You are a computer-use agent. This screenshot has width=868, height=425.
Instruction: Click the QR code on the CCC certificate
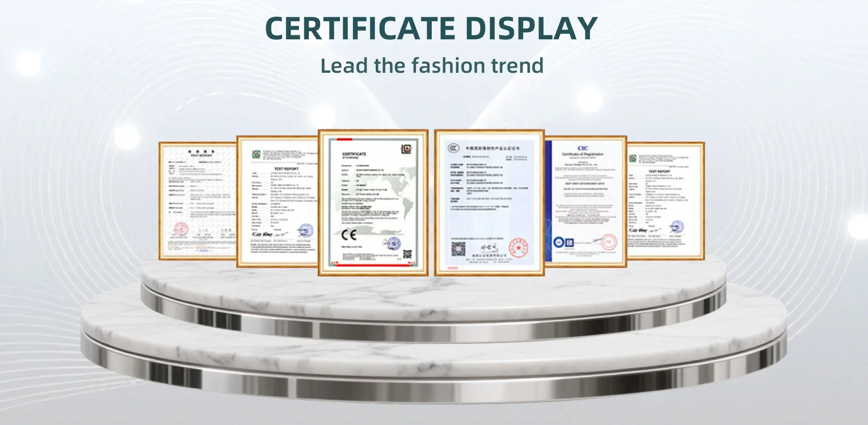[x=458, y=249]
